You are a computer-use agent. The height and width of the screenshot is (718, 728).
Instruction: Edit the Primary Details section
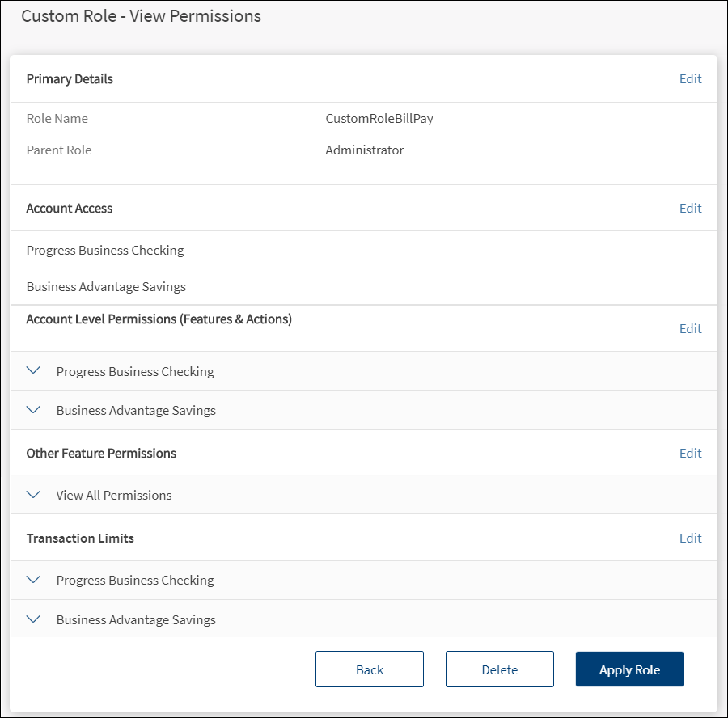click(690, 79)
